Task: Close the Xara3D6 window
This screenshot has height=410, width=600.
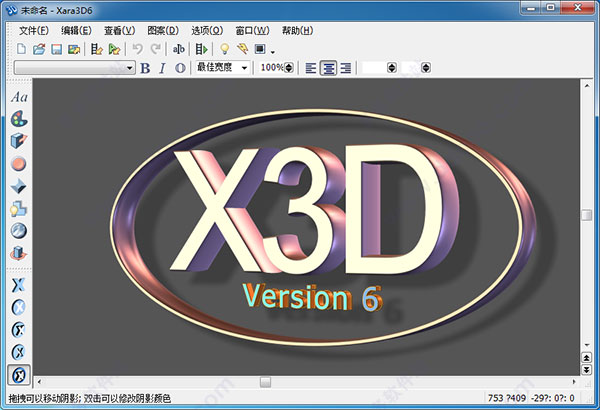Action: click(x=578, y=8)
